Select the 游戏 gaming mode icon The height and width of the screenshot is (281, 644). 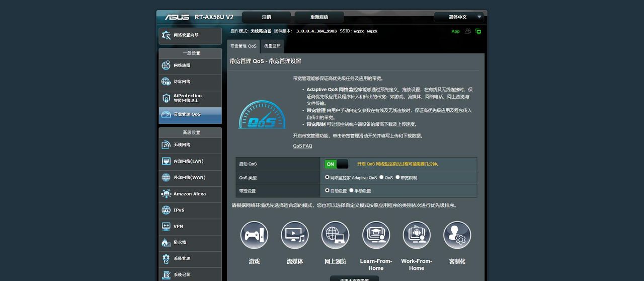[x=254, y=235]
